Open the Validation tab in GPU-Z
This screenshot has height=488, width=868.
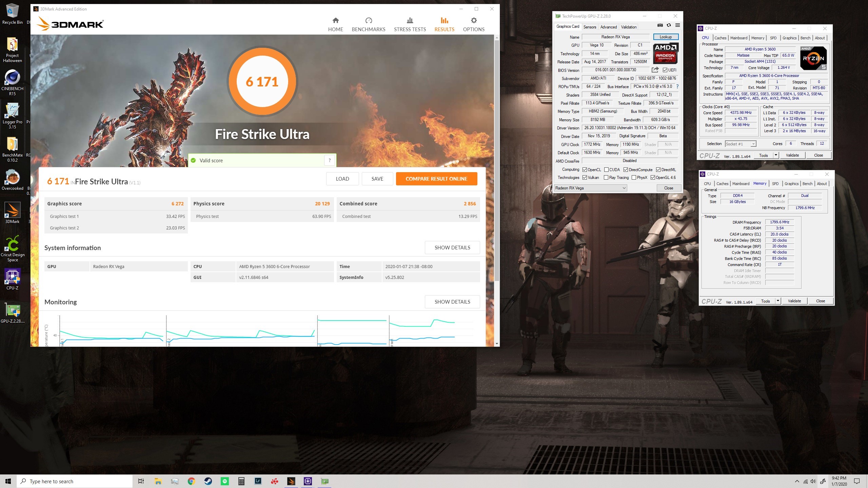(x=629, y=27)
